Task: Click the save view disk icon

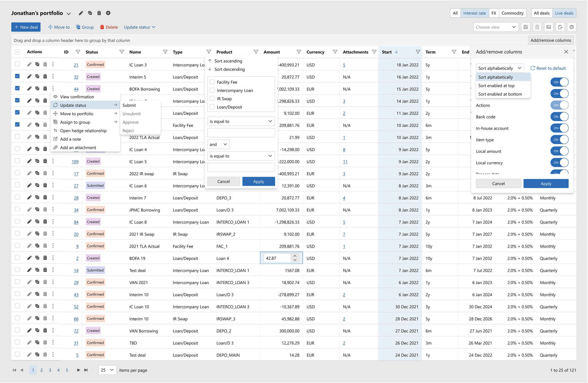Action: 526,27
